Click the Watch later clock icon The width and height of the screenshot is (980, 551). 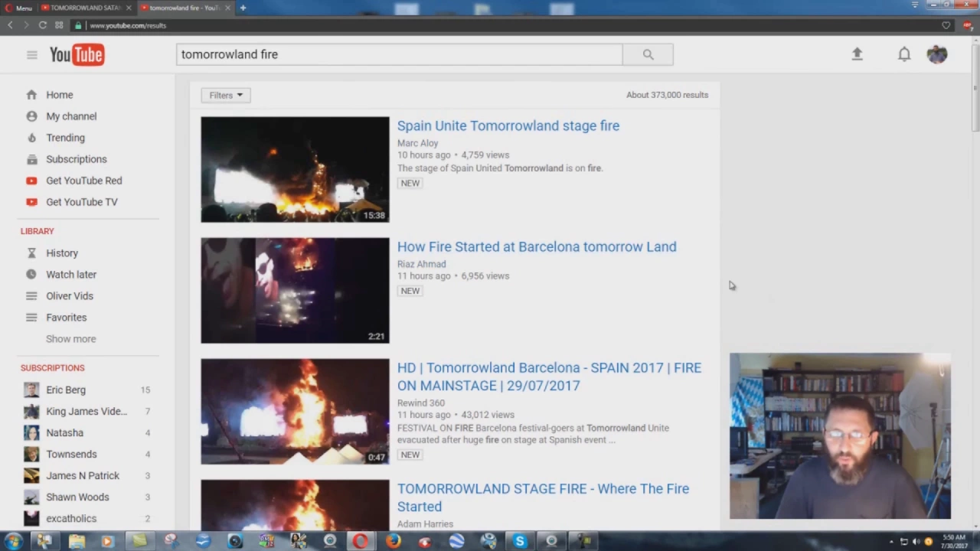31,275
